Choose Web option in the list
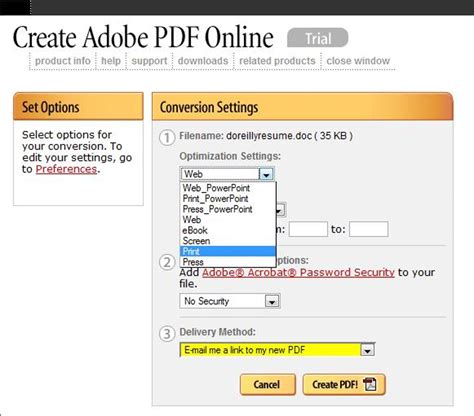Viewport: 474px width, 416px height. click(228, 220)
